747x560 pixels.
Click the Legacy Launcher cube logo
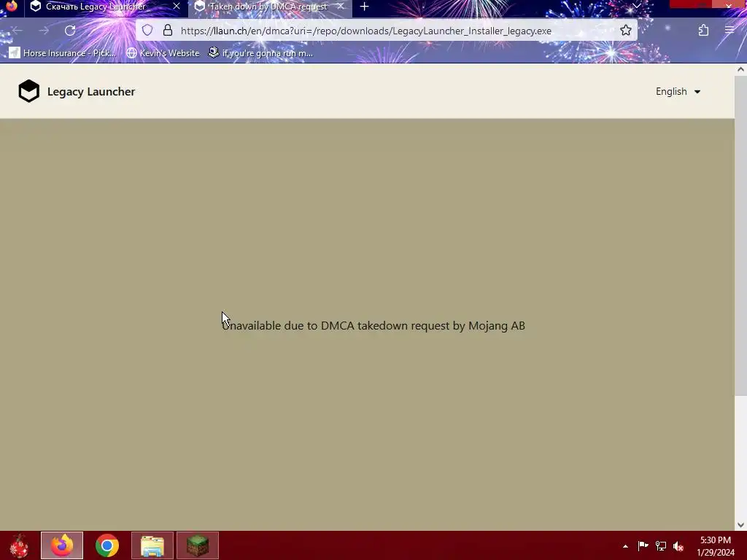tap(29, 91)
